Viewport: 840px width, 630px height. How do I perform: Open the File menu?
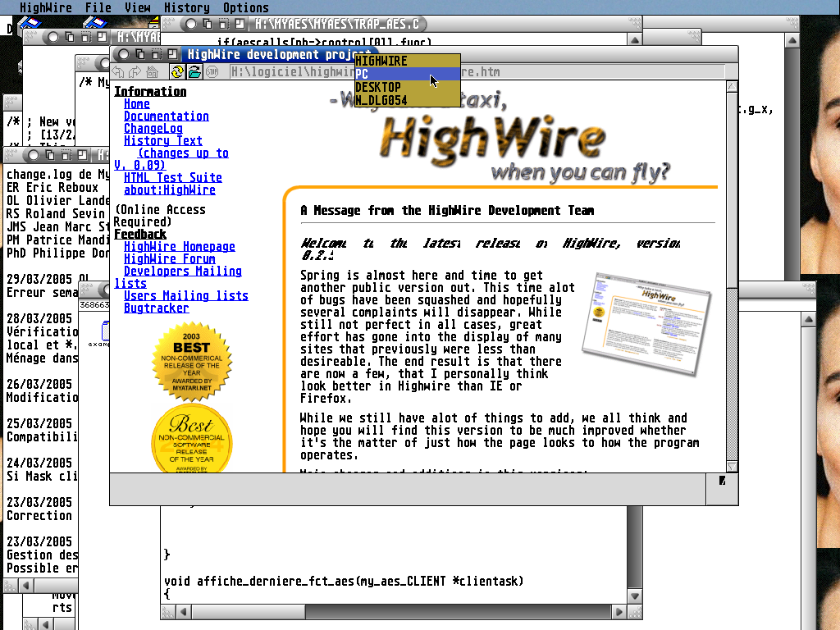pos(98,7)
